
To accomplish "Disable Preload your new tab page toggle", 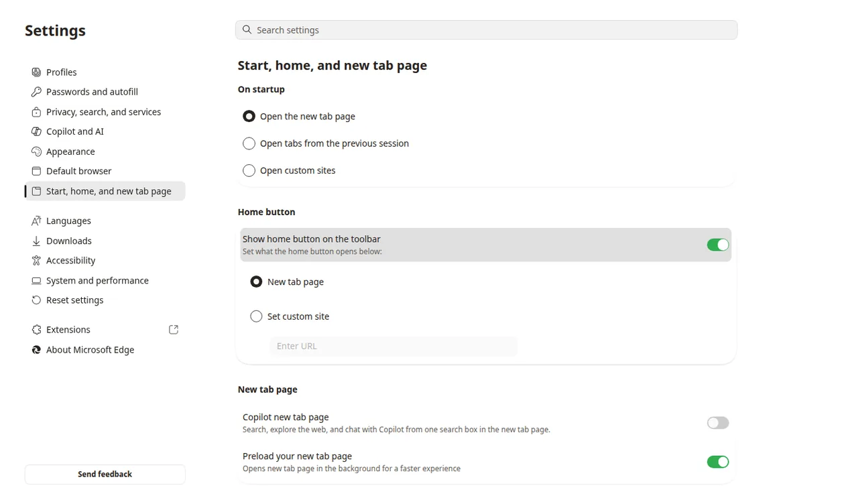I will coord(718,462).
